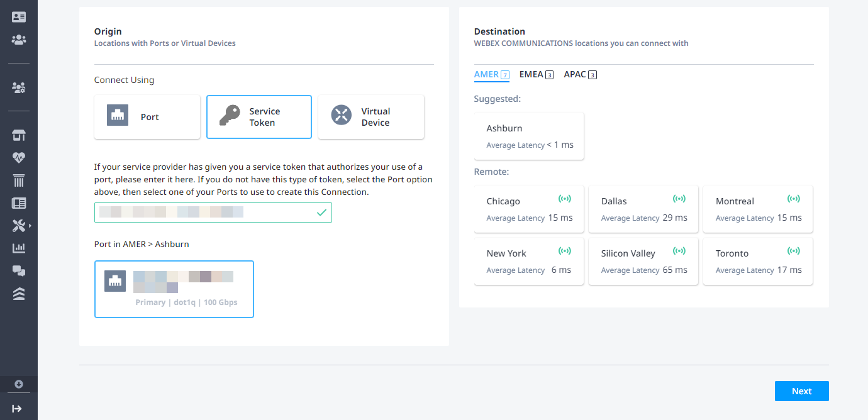Select the Virtual Device connection option
The image size is (868, 420).
pos(371,117)
